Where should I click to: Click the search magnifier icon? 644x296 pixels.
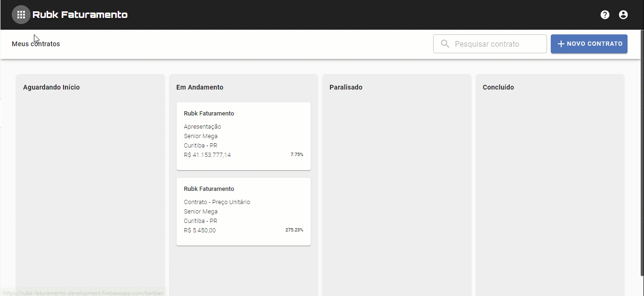click(x=445, y=44)
